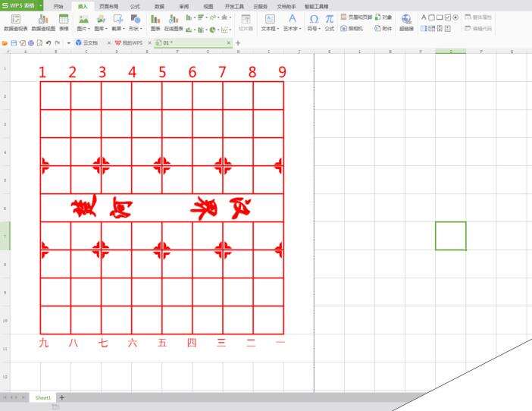The width and height of the screenshot is (532, 411).
Task: Expand the column chart type dropdown
Action: click(x=195, y=17)
